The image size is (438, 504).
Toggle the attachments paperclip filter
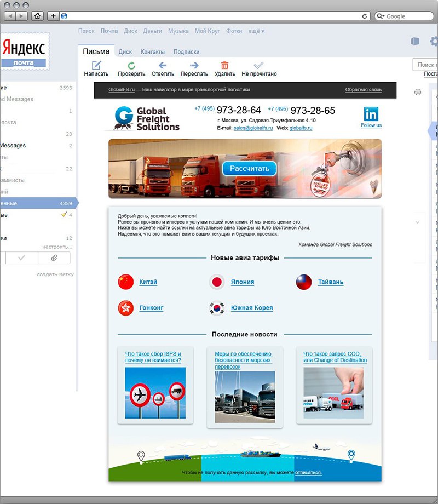(x=54, y=258)
